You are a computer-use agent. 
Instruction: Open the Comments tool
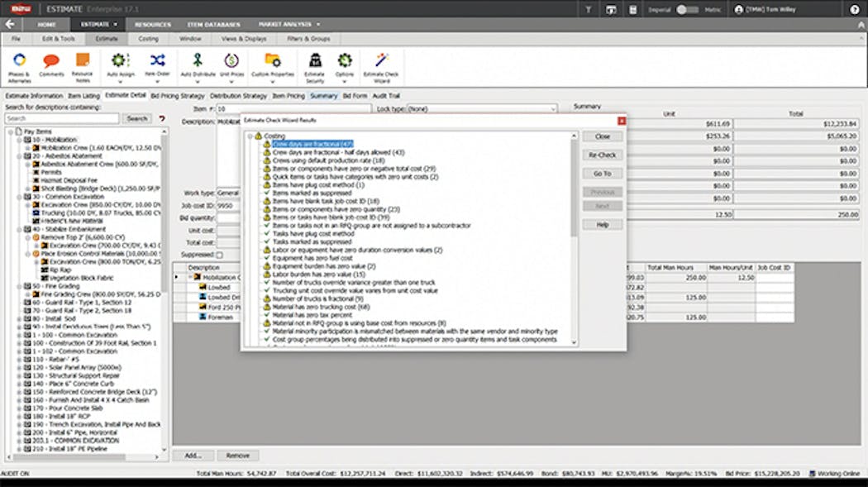[x=51, y=65]
